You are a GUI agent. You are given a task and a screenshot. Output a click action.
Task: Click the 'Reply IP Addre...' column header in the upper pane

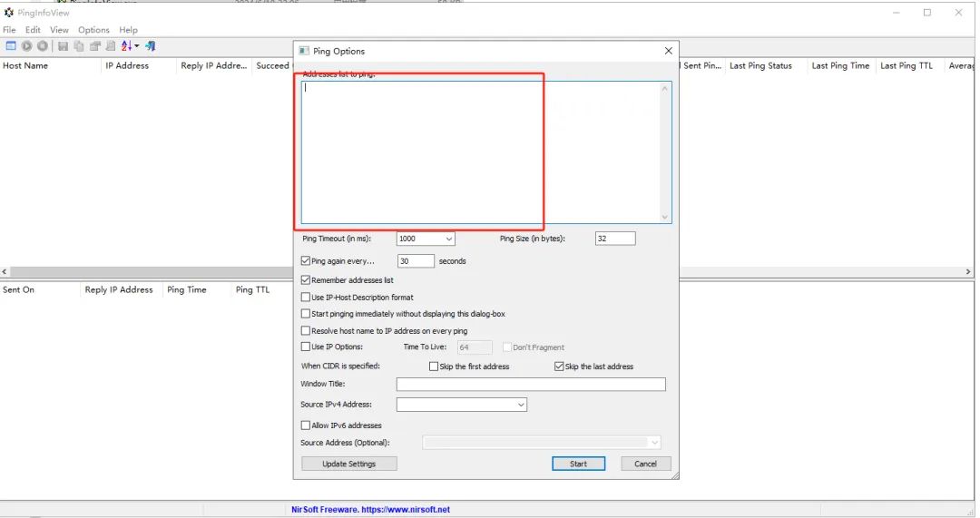tap(214, 65)
